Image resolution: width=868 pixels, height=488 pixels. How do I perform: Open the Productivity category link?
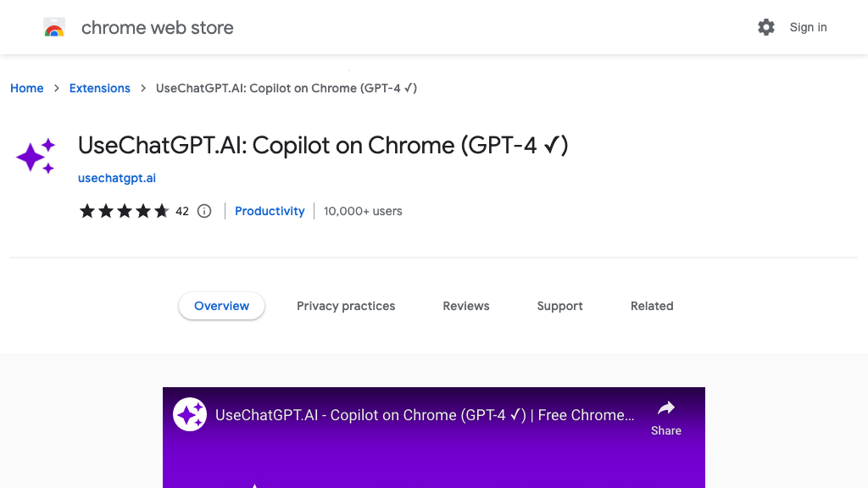point(270,211)
